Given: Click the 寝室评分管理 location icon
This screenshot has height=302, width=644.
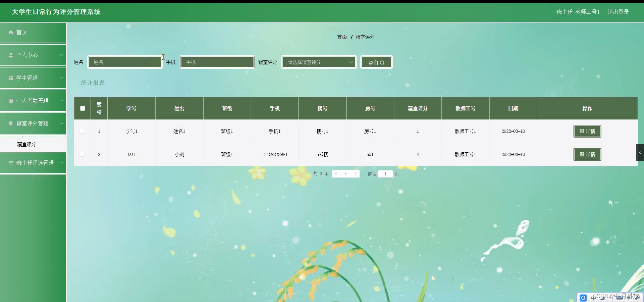Looking at the screenshot, I should tap(11, 123).
